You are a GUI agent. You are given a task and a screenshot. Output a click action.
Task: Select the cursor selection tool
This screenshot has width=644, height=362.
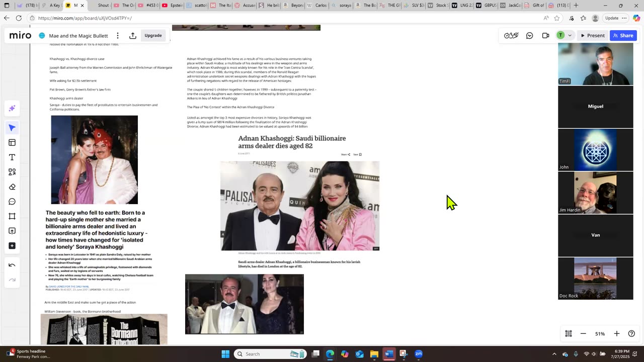click(x=12, y=128)
